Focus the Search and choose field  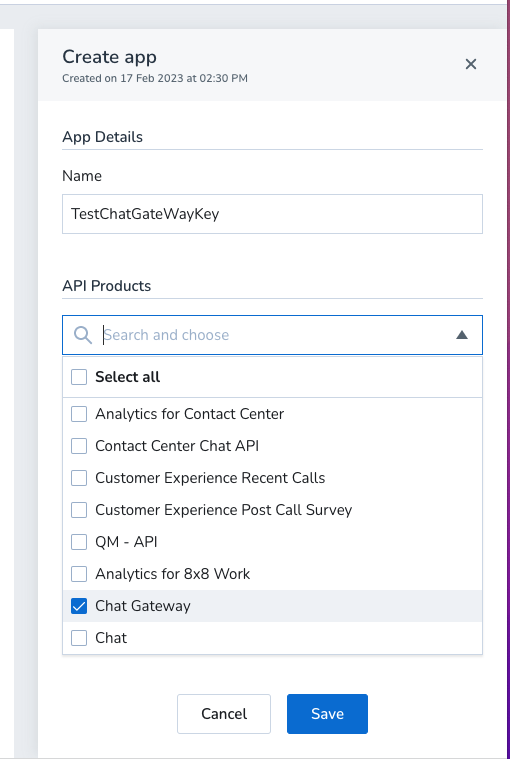click(272, 335)
